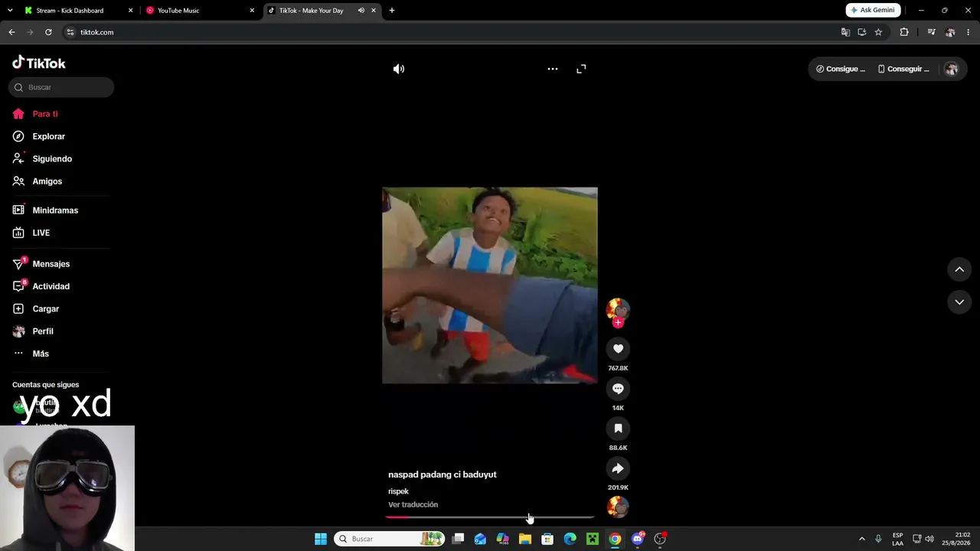Open the Chrome three-dot menu
Viewport: 980px width, 551px height.
point(969,32)
